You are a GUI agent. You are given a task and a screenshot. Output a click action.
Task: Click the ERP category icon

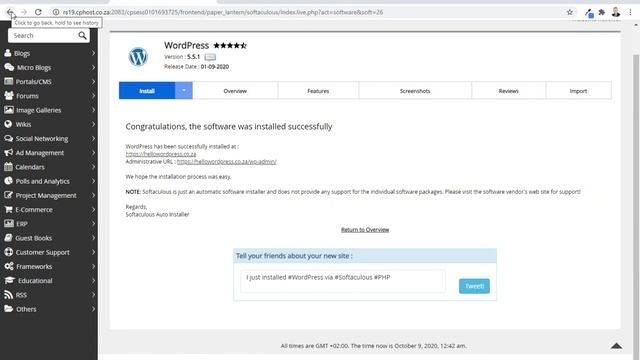pos(9,223)
